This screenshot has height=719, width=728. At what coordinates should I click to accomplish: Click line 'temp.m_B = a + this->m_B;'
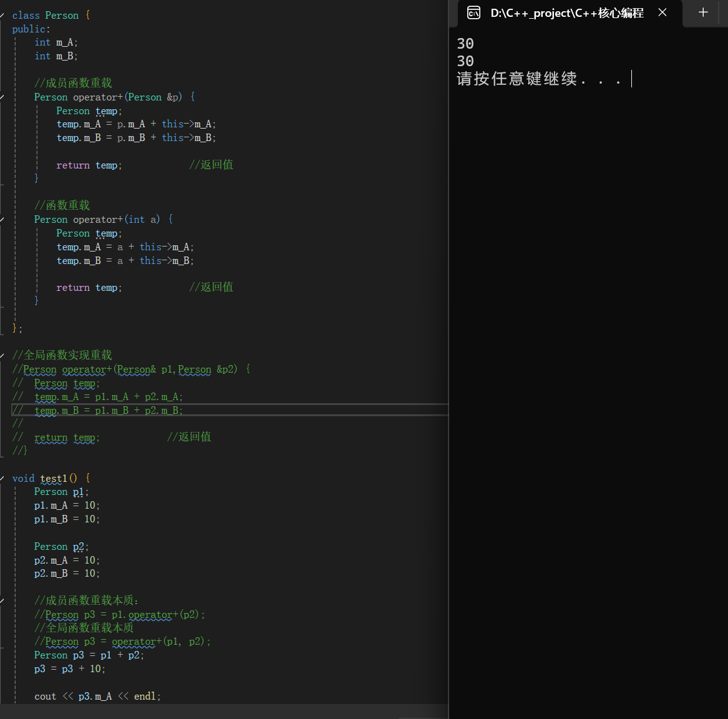pyautogui.click(x=125, y=260)
